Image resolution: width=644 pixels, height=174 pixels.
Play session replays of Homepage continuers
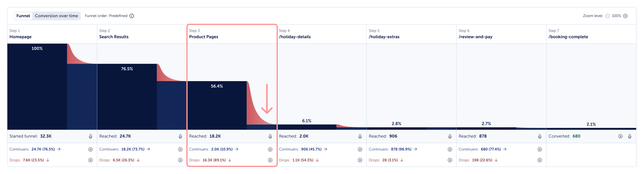point(91,149)
